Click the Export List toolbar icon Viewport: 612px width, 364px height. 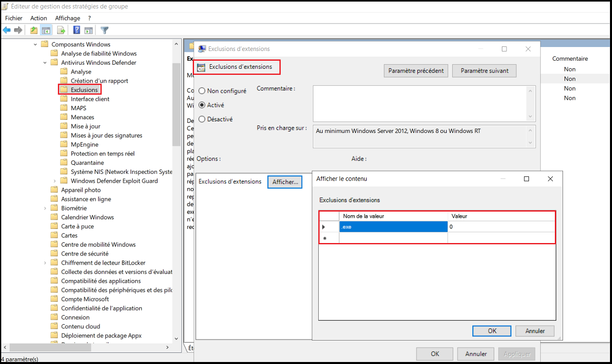pos(61,30)
